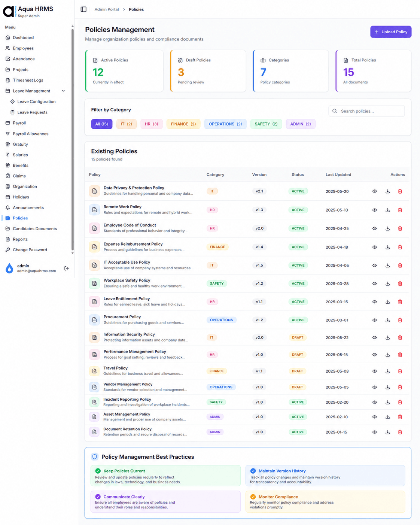View the Data Privacy & Protection Policy

[x=374, y=191]
